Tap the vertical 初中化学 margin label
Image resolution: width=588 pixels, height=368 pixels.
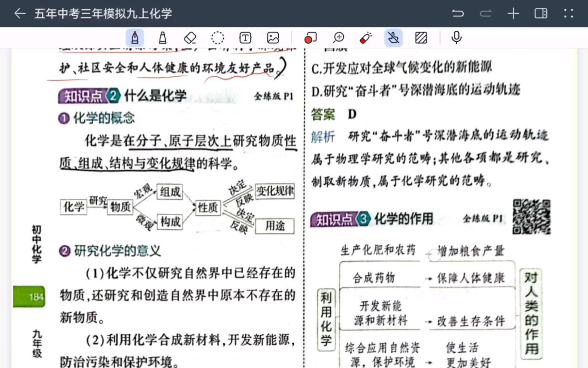coord(36,244)
